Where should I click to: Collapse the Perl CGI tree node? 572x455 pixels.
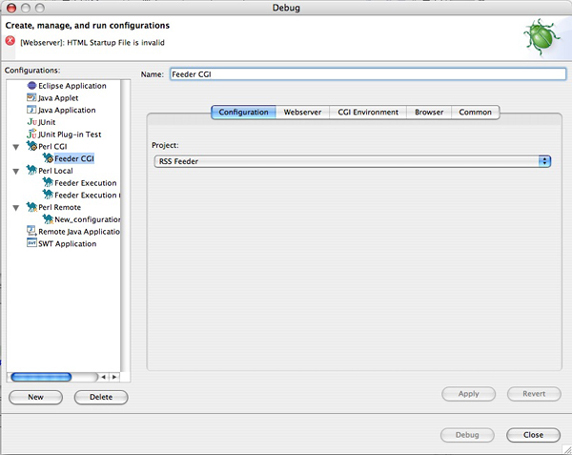[x=16, y=147]
